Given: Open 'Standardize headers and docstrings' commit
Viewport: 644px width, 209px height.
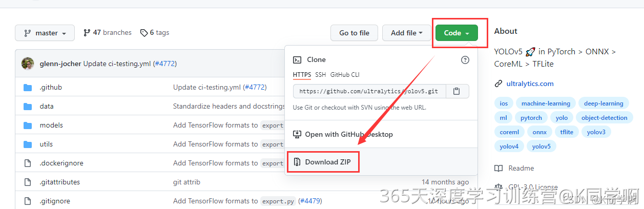Looking at the screenshot, I should [228, 107].
